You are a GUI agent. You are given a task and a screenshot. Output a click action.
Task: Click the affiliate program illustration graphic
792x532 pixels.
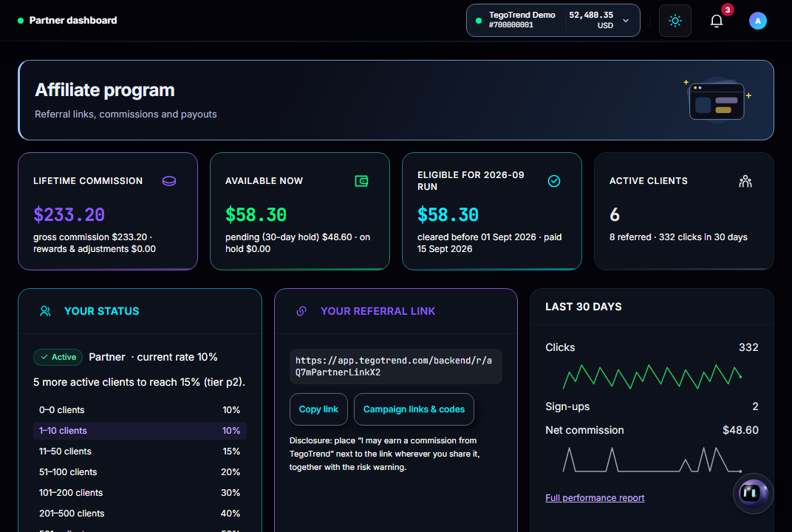[x=717, y=99]
